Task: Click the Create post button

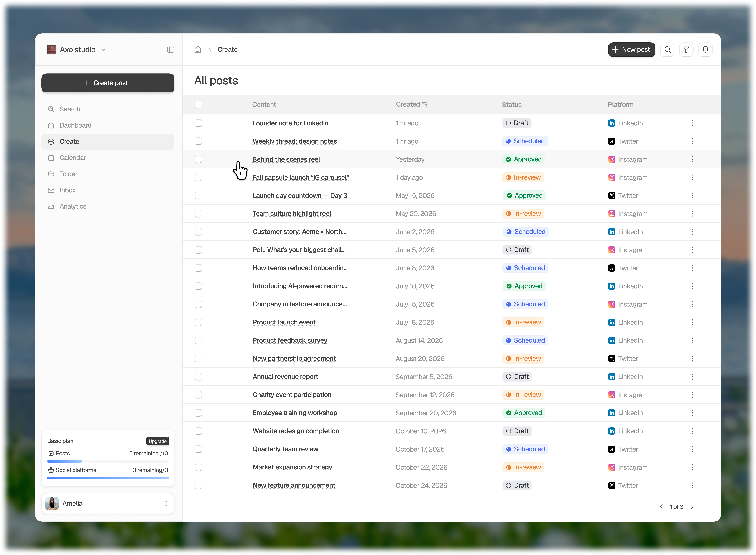Action: pos(108,83)
